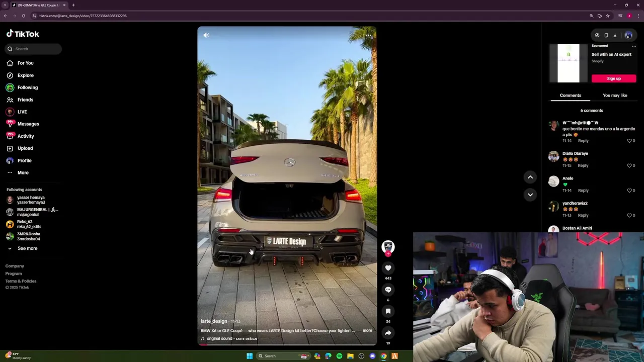Toggle the video sound mute icon
Image resolution: width=644 pixels, height=362 pixels.
pyautogui.click(x=206, y=35)
